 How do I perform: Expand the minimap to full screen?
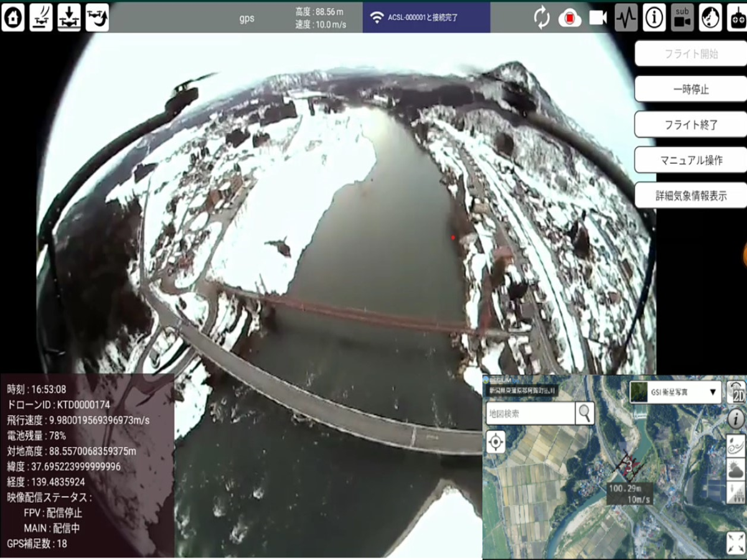pos(736,543)
